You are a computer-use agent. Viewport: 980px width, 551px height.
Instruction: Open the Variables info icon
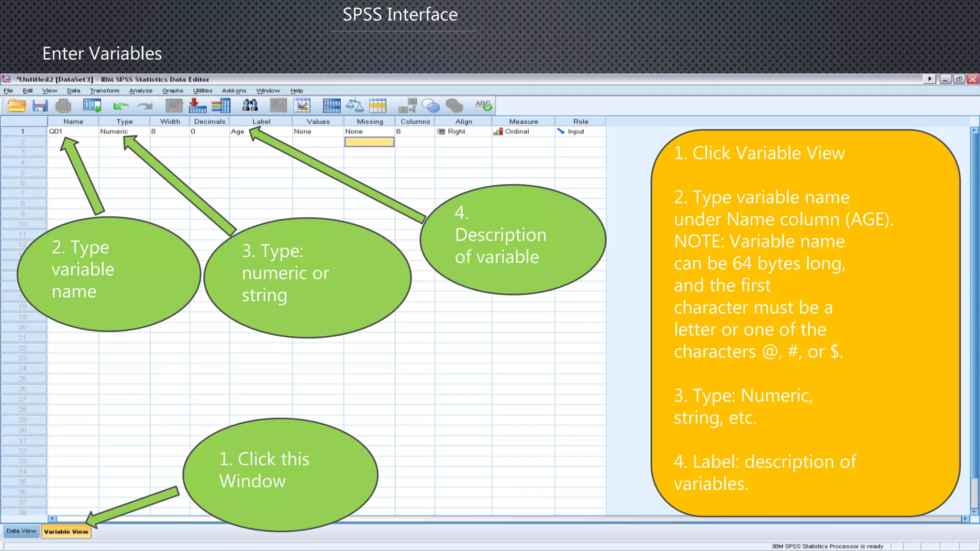(221, 105)
